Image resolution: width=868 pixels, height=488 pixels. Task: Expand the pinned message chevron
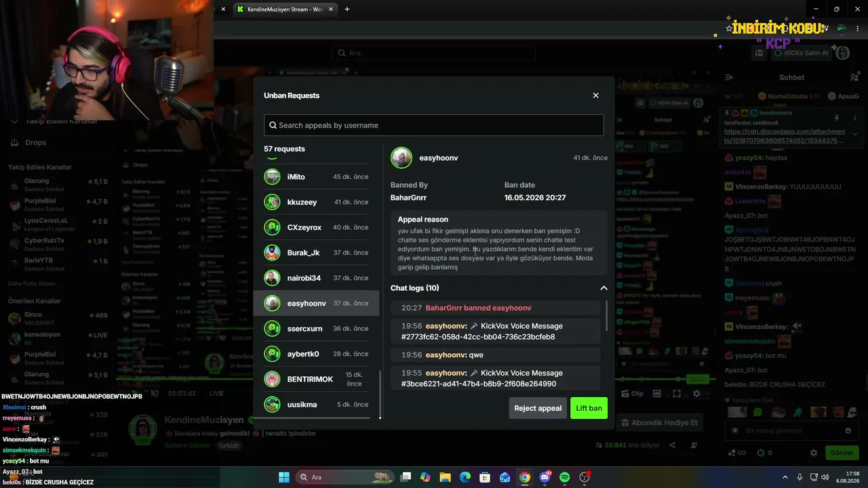coord(854,134)
